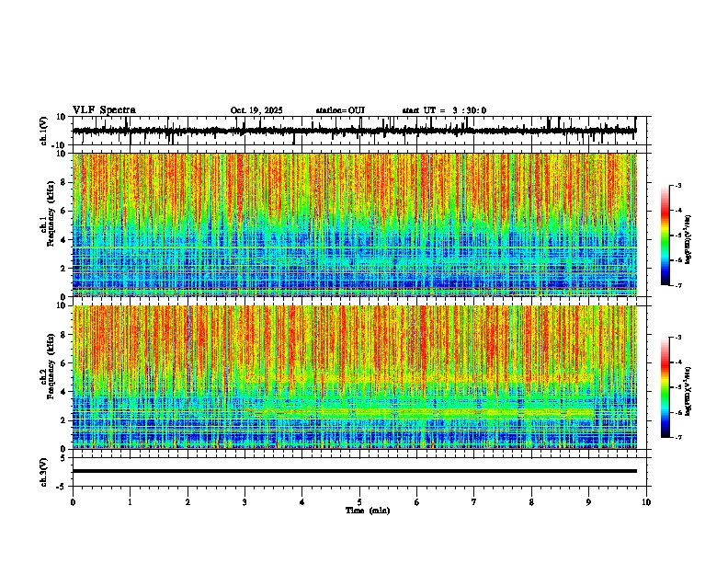Click the ch.1 waveform trace panel
This screenshot has height=563, width=728.
point(359,131)
